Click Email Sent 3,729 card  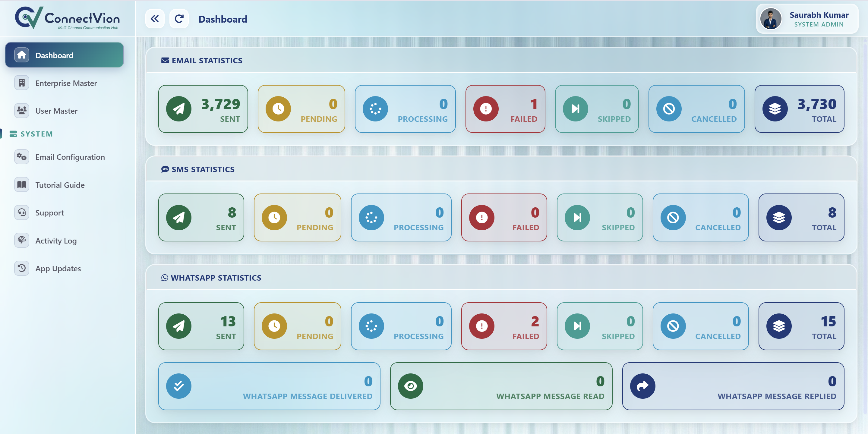pos(203,109)
